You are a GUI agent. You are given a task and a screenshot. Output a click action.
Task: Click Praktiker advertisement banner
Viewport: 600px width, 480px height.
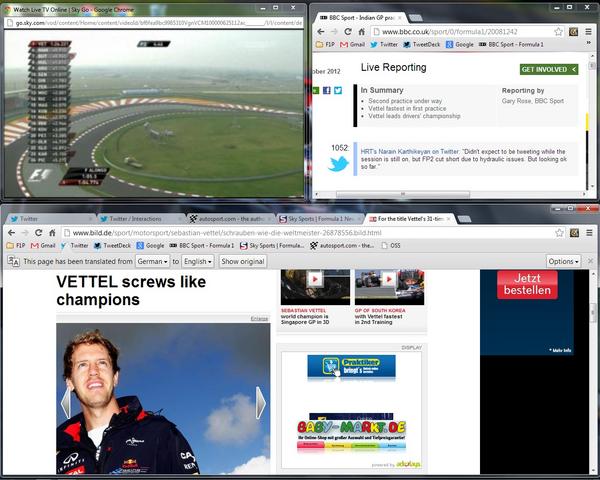coord(351,367)
